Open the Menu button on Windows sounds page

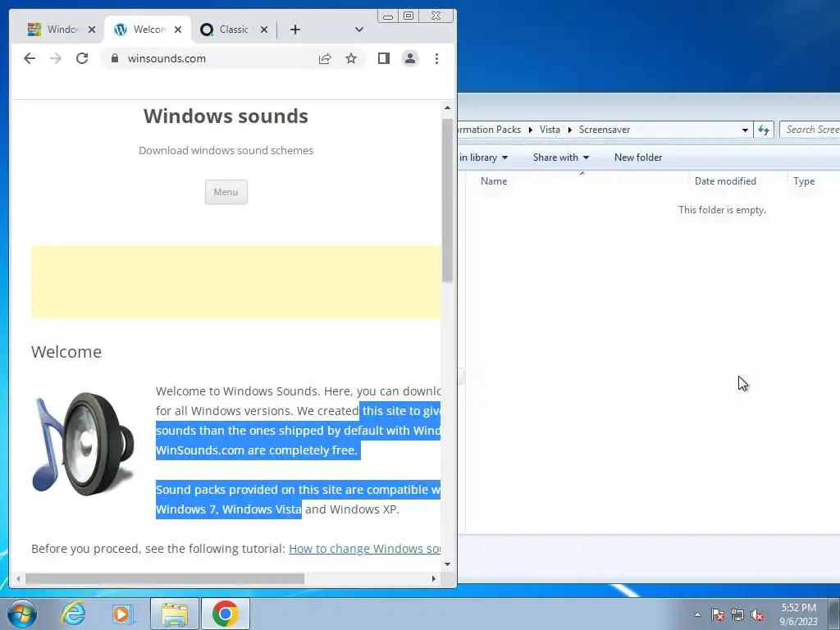(x=226, y=192)
